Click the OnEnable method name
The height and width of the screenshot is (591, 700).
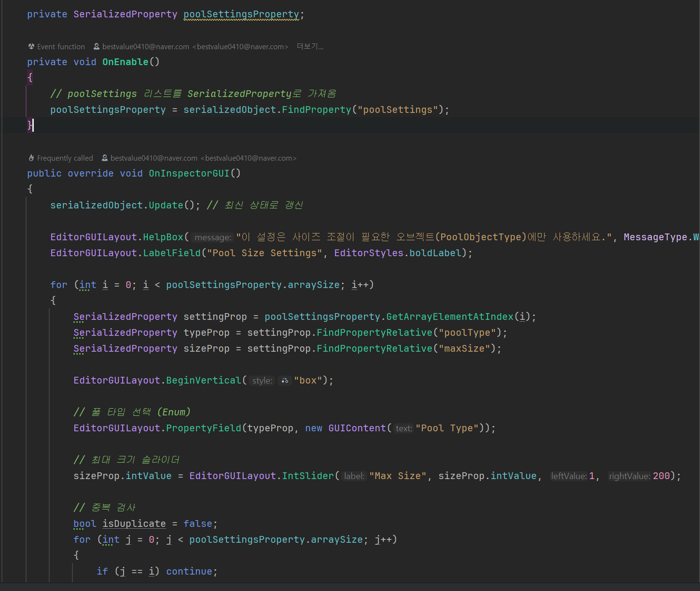tap(126, 62)
